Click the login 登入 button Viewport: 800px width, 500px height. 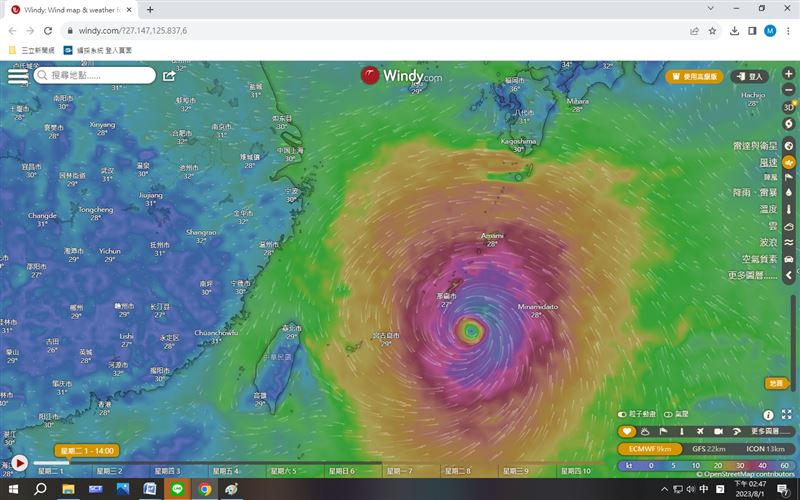(x=749, y=76)
